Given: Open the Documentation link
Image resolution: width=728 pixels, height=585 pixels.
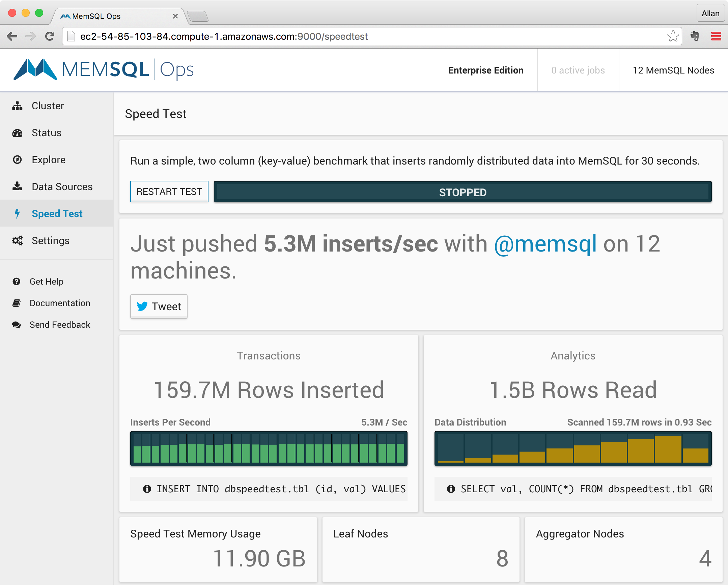Looking at the screenshot, I should pyautogui.click(x=60, y=303).
